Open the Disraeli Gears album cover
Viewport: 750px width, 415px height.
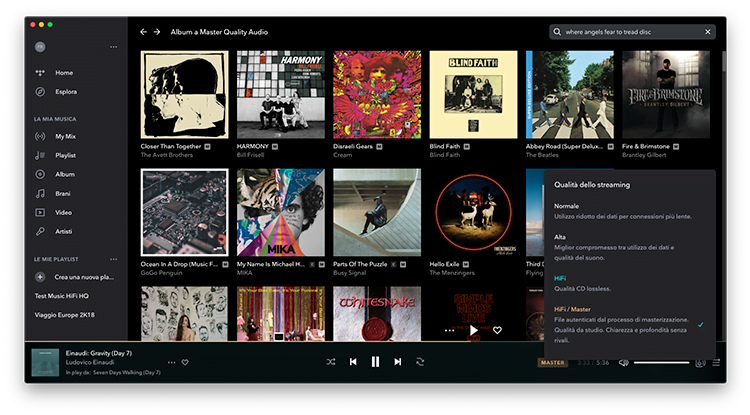[x=377, y=95]
